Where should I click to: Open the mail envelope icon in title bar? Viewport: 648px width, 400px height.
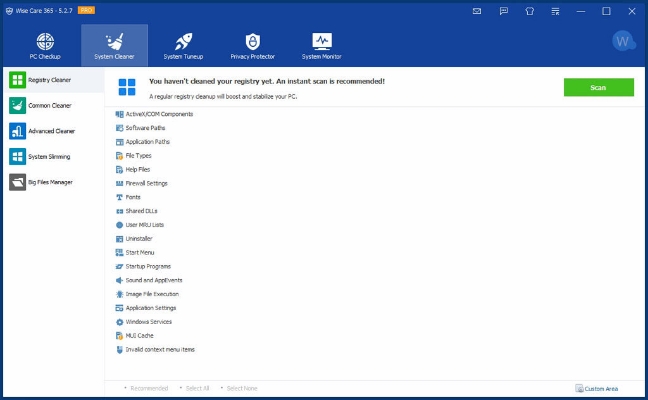[477, 11]
